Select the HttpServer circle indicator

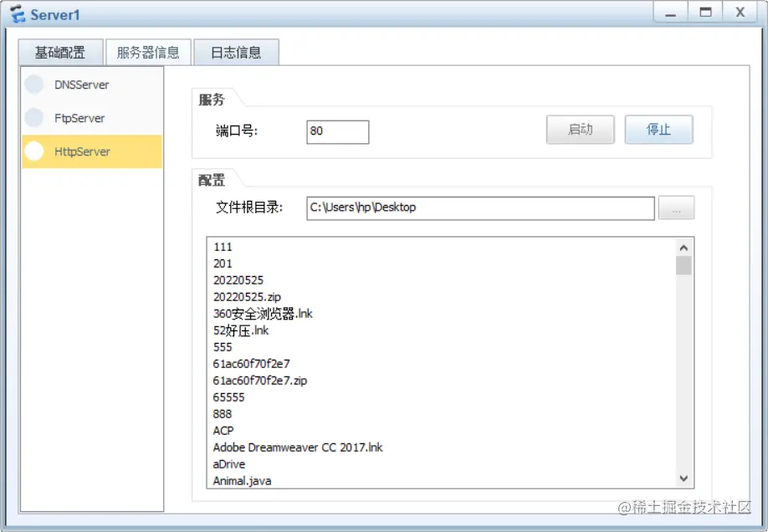pos(34,151)
